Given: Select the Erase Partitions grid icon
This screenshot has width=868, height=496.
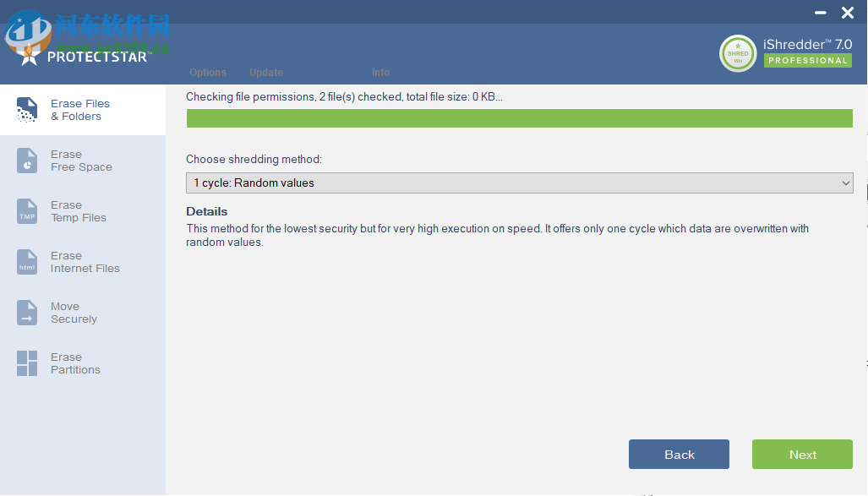Looking at the screenshot, I should tap(27, 363).
